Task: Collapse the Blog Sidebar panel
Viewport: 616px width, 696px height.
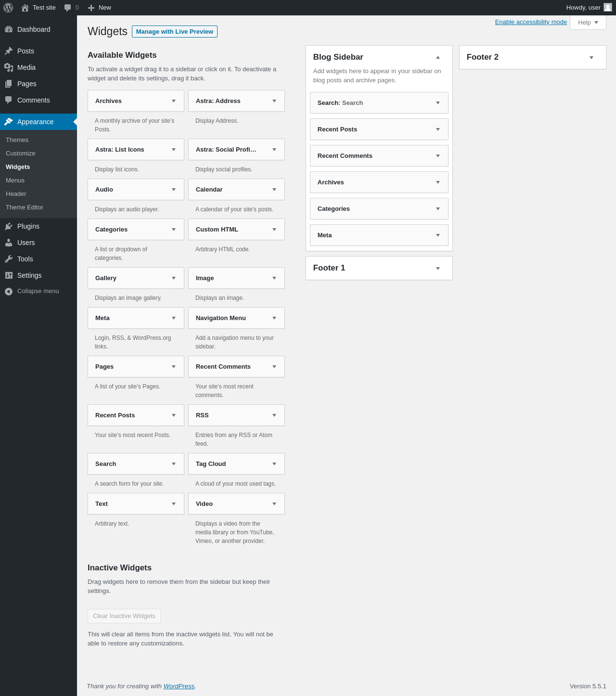Action: (438, 57)
